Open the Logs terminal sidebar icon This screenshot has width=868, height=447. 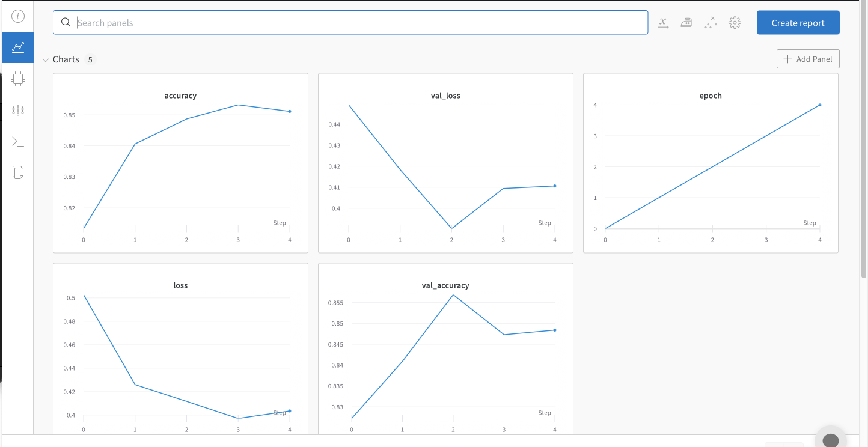(18, 142)
